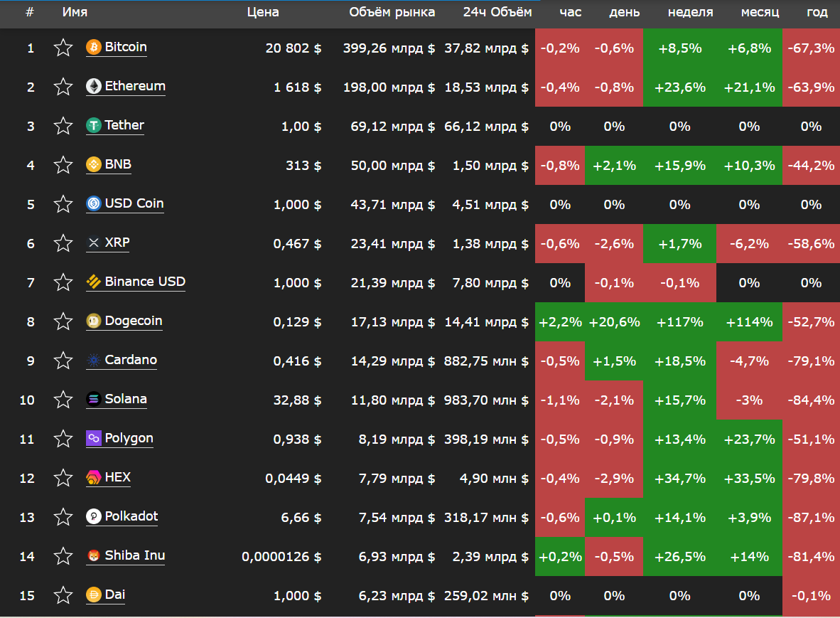Open the Tether name link
Screen dimensions: 840x618
click(x=124, y=125)
